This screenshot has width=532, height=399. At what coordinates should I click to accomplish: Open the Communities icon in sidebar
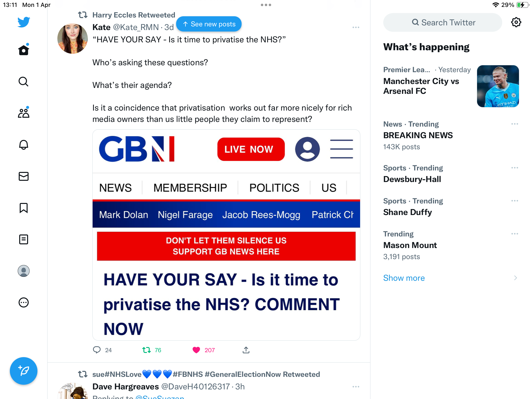[x=24, y=113]
